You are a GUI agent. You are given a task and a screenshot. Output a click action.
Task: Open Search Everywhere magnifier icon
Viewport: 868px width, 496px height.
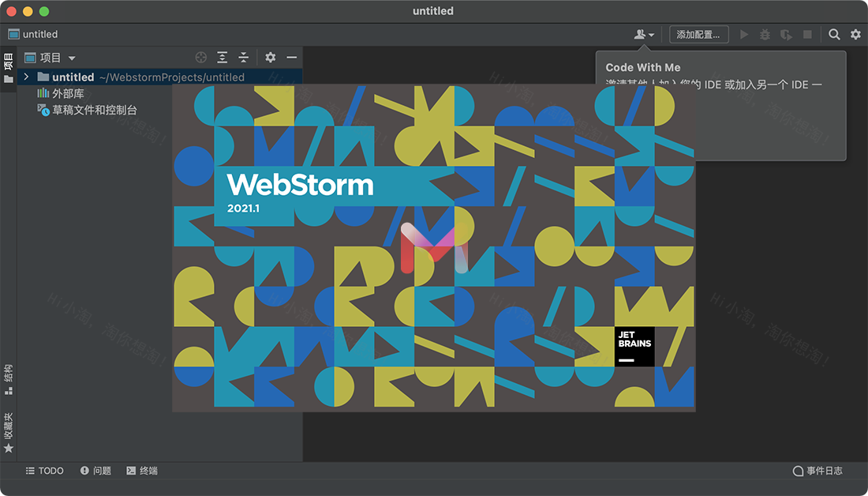pyautogui.click(x=834, y=35)
